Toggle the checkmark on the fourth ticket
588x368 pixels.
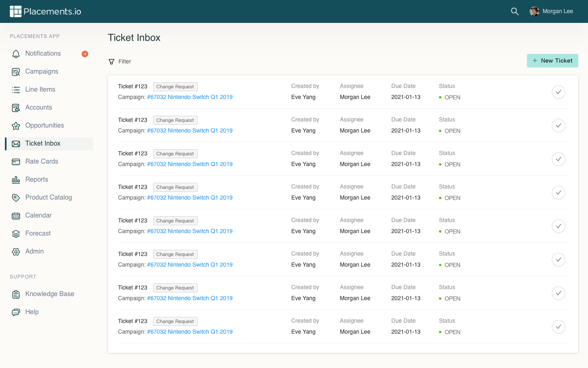coord(558,193)
